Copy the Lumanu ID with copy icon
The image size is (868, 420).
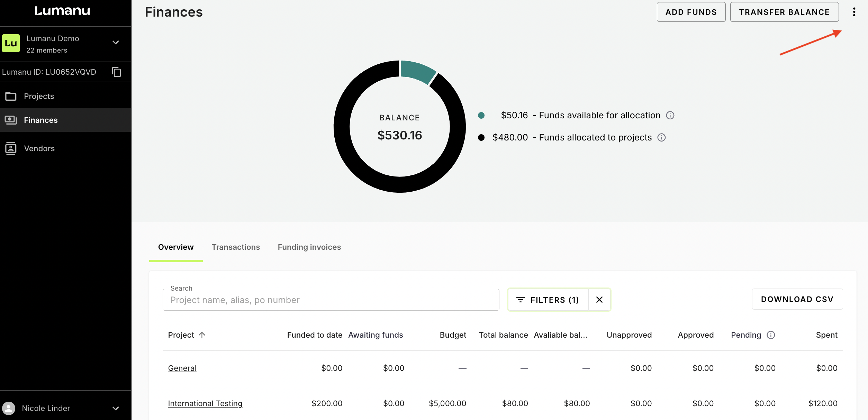click(x=117, y=72)
